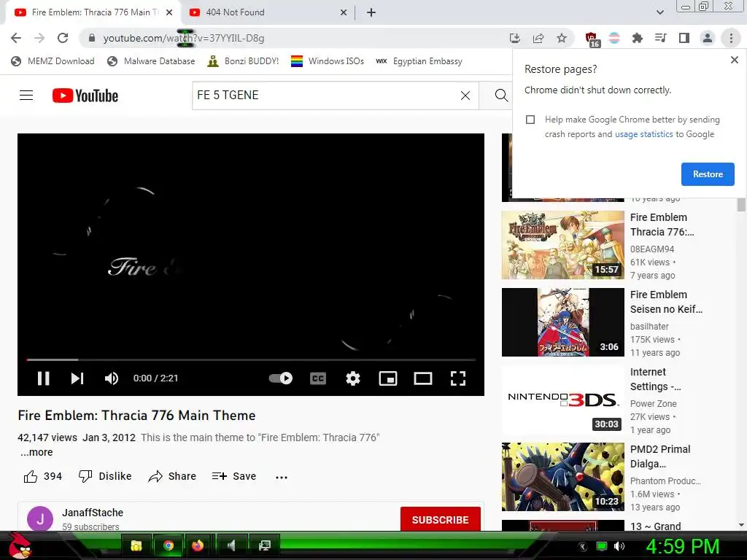The width and height of the screenshot is (747, 560).
Task: Open the Chrome profile menu
Action: pos(708,38)
